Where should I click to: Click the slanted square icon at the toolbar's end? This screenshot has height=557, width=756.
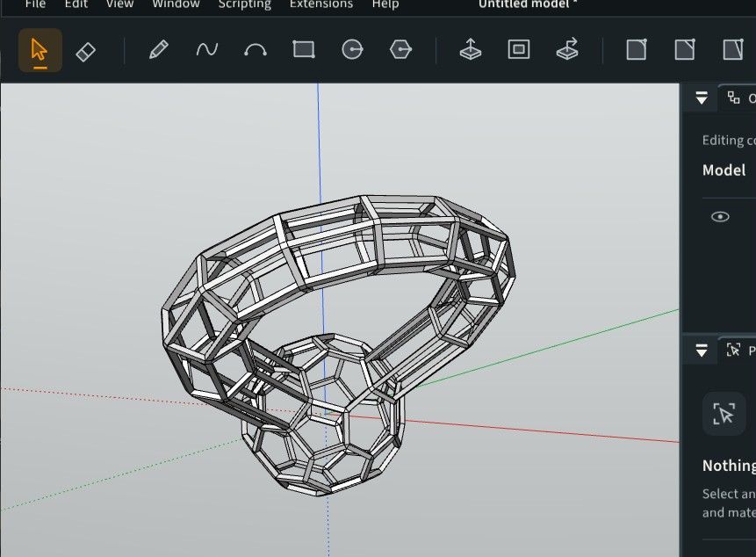[x=733, y=50]
